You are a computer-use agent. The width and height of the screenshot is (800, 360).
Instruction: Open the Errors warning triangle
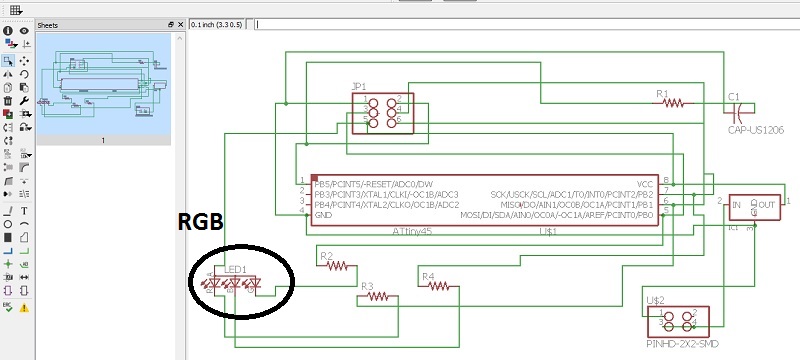coord(24,307)
